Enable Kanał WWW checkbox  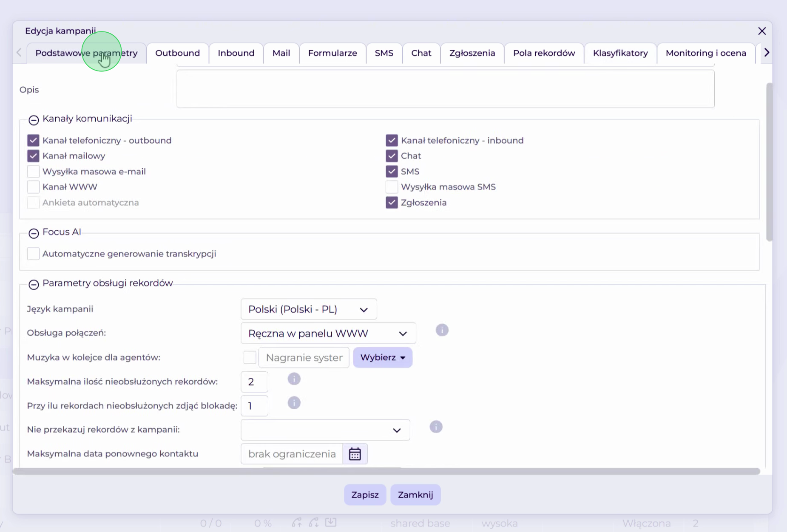[33, 187]
